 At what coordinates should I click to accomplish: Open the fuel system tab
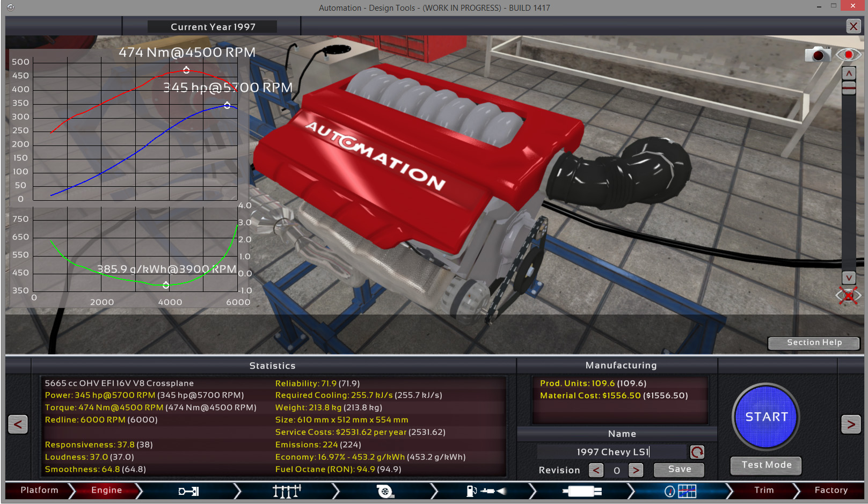pos(486,491)
